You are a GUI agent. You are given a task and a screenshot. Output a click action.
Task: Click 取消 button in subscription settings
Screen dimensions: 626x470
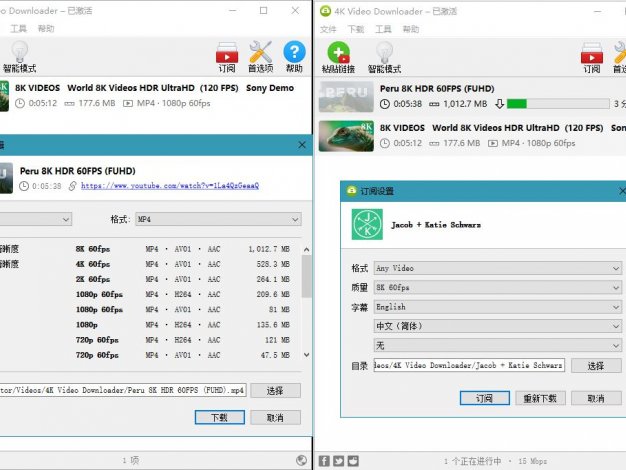tap(596, 398)
